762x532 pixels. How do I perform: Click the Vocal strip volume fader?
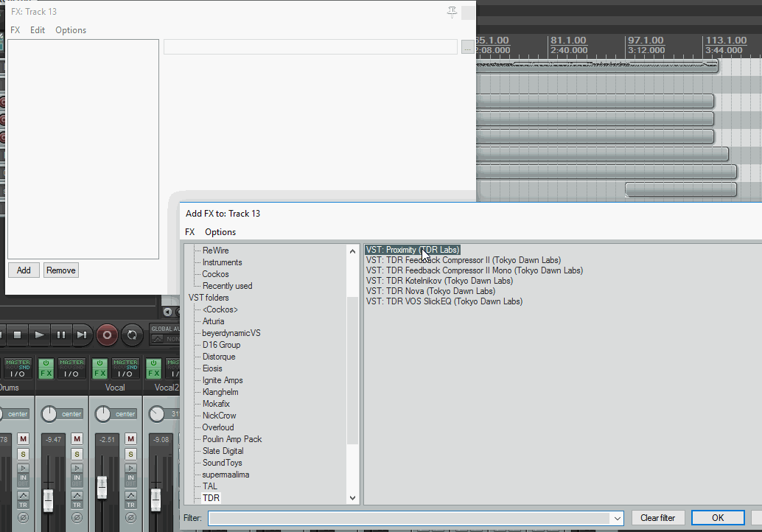102,488
